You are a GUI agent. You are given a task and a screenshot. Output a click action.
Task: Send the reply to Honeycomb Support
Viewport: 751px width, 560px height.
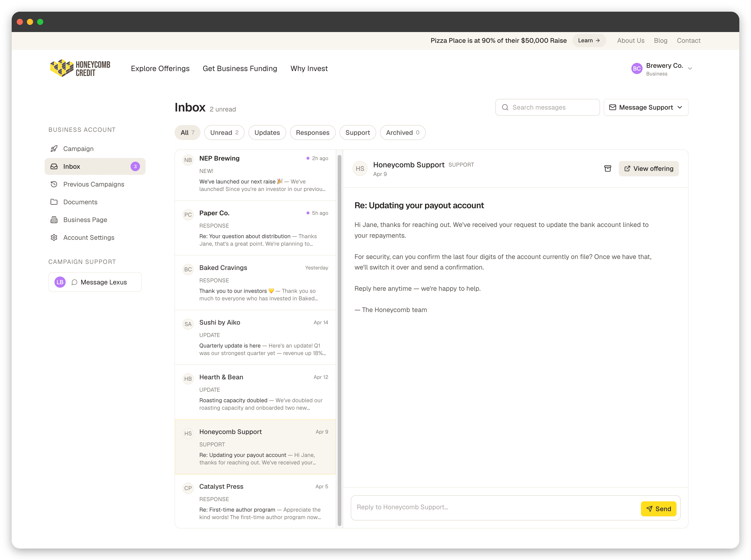pyautogui.click(x=658, y=509)
